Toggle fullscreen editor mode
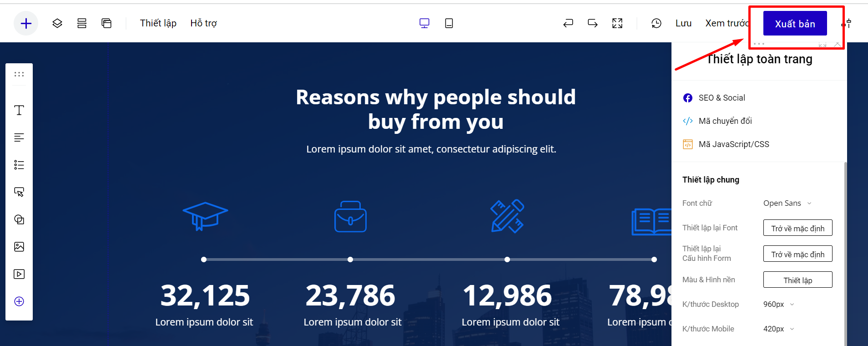The image size is (868, 346). 617,23
